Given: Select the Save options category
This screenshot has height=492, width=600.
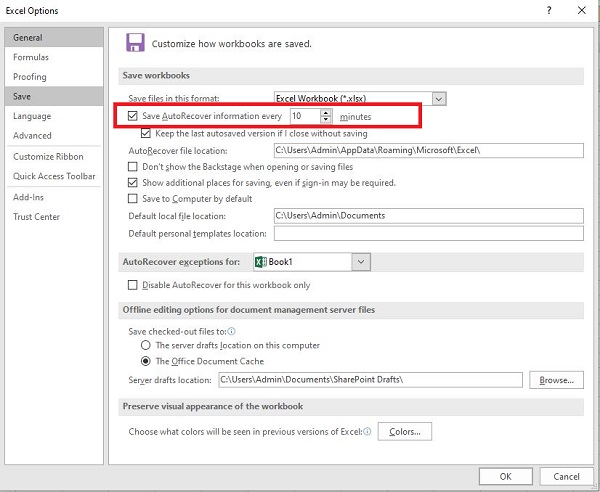Looking at the screenshot, I should 54,96.
